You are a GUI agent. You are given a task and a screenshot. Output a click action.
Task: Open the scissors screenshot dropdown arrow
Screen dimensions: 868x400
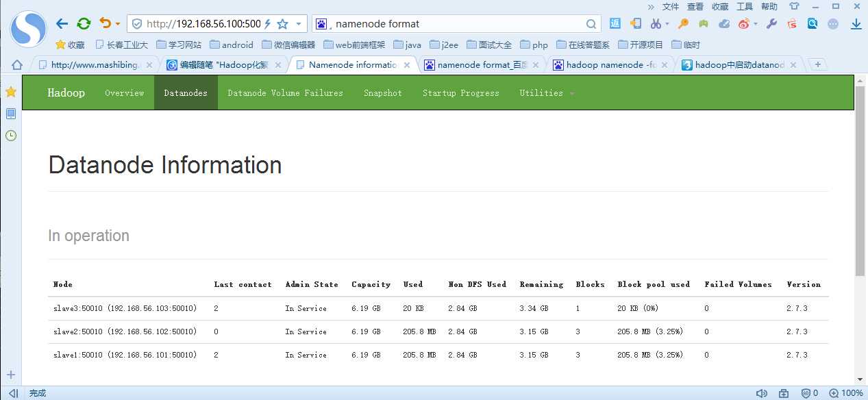(x=667, y=24)
